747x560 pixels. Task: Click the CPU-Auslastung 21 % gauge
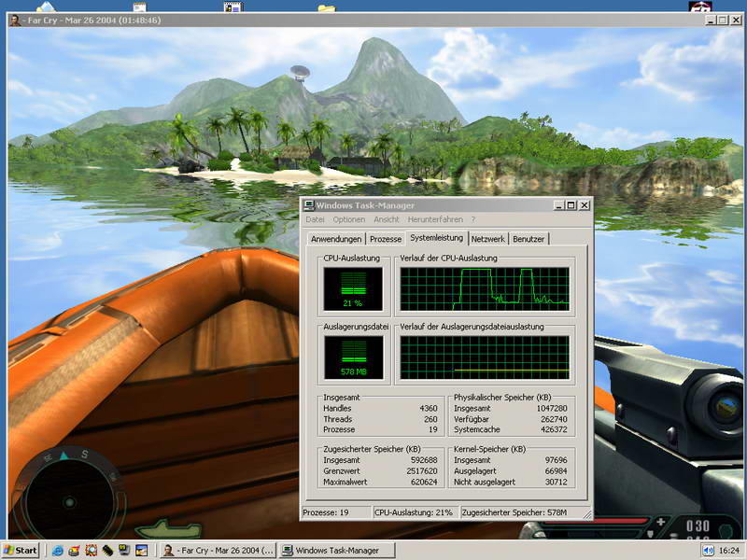(x=353, y=289)
